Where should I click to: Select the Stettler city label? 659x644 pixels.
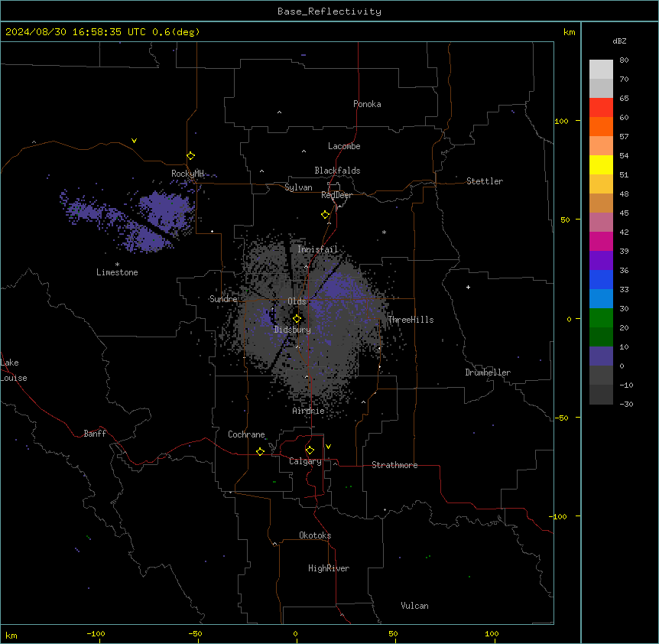[485, 181]
